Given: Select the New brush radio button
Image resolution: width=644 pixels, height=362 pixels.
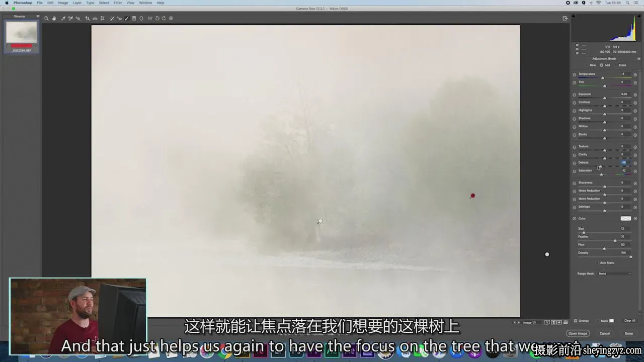Looking at the screenshot, I should click(588, 65).
